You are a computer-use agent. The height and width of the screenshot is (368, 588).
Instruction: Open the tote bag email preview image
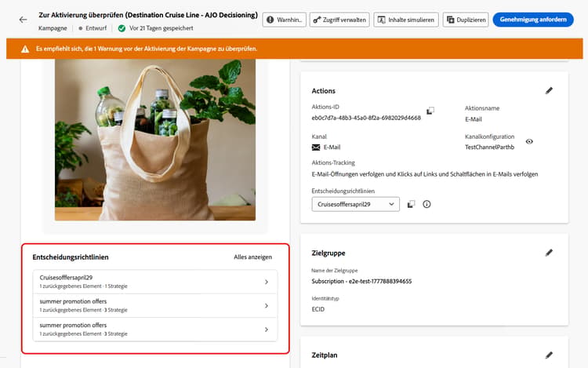[155, 140]
